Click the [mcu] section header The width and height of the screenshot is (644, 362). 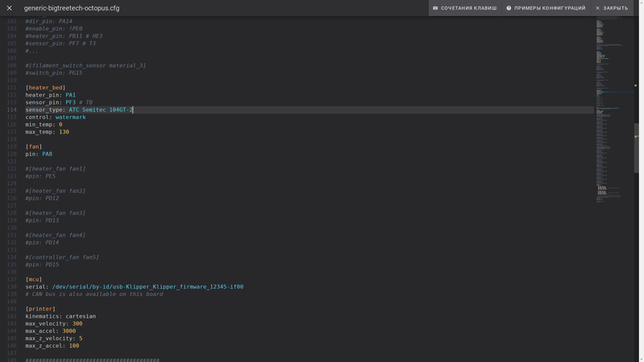coord(34,279)
